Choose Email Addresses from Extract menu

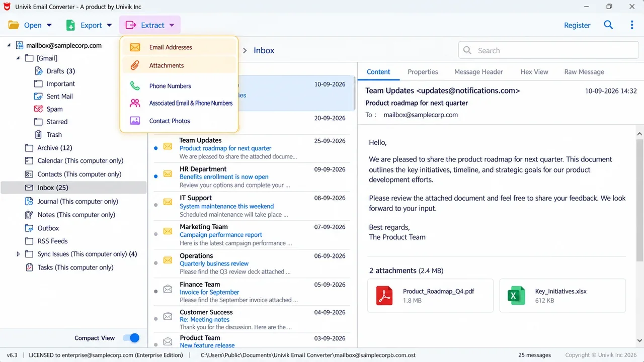coord(179,47)
